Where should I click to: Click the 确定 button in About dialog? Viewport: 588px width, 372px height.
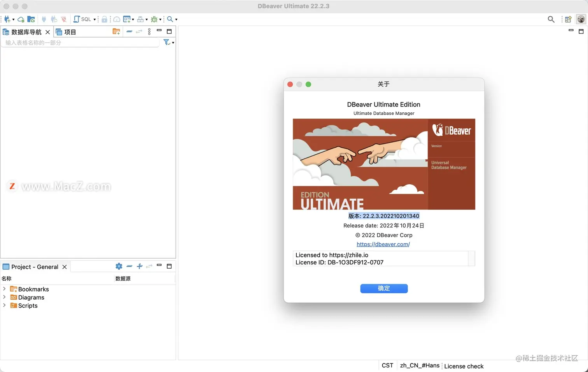384,288
